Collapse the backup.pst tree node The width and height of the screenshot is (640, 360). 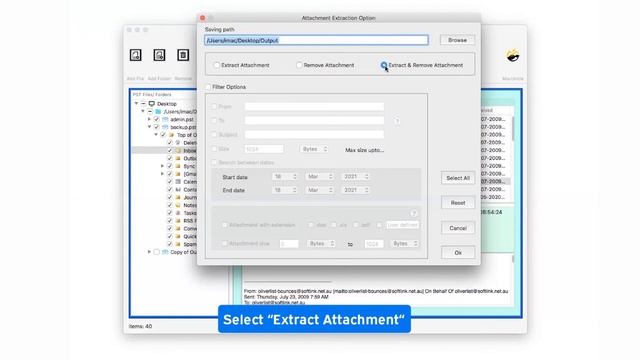149,127
